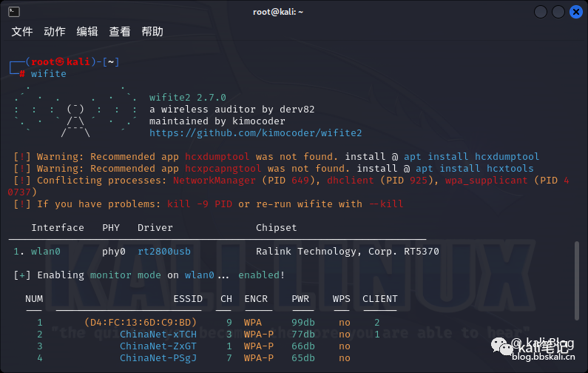This screenshot has height=373, width=588.
Task: Click the terminal vertical scrollbar
Action: click(577, 280)
